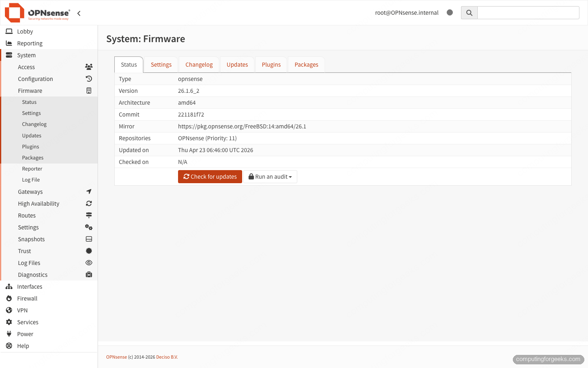Image resolution: width=588 pixels, height=368 pixels.
Task: Click the amd64 architecture value
Action: (x=187, y=103)
